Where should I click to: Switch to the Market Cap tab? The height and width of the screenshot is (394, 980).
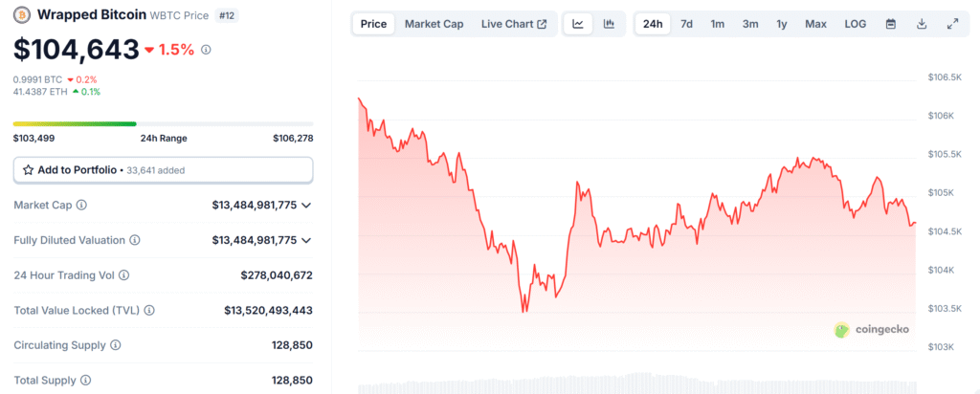coord(434,24)
